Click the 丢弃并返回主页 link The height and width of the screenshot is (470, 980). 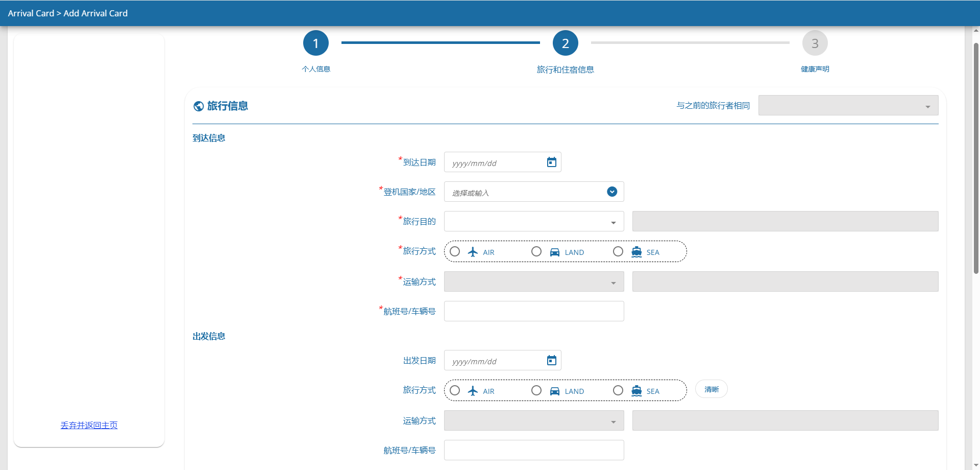click(89, 425)
